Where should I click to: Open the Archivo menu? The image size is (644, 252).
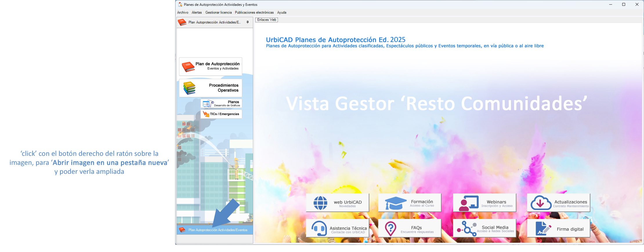tap(183, 12)
